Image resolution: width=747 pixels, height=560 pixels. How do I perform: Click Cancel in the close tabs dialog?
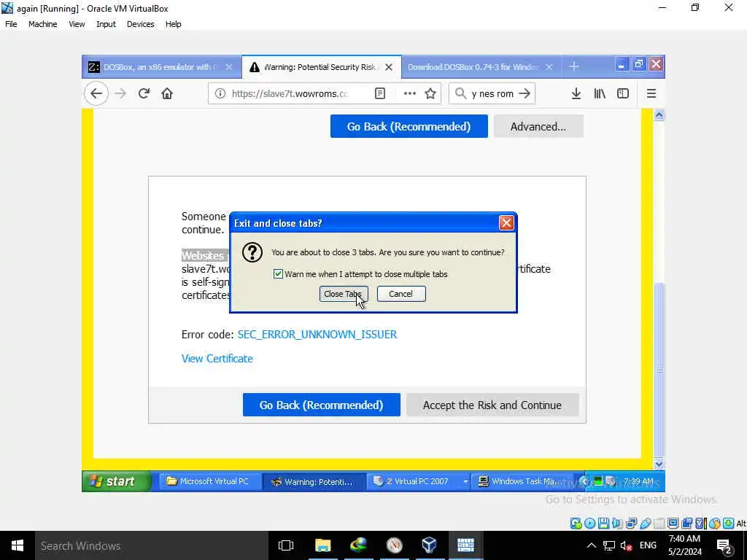(401, 294)
